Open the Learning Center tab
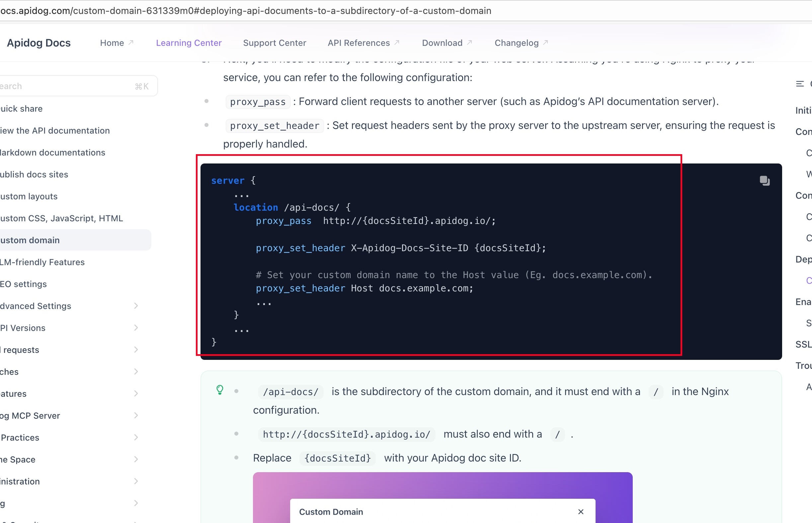 [x=189, y=43]
